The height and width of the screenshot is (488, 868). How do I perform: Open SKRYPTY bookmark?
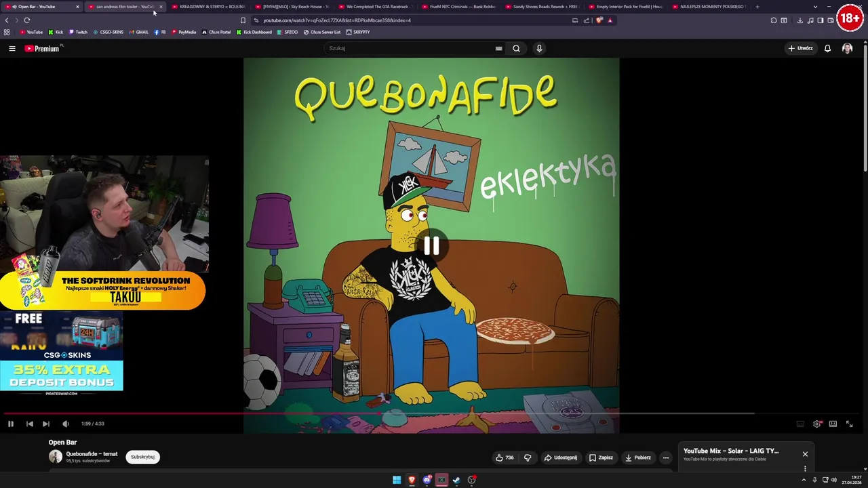click(x=358, y=32)
